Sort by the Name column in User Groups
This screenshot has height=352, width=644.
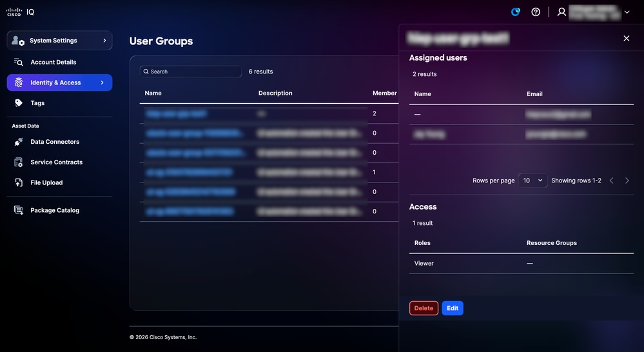[153, 93]
